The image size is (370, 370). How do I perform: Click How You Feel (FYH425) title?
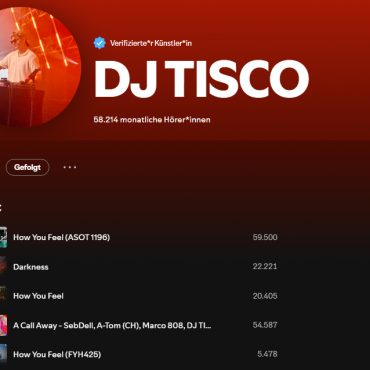click(x=57, y=354)
